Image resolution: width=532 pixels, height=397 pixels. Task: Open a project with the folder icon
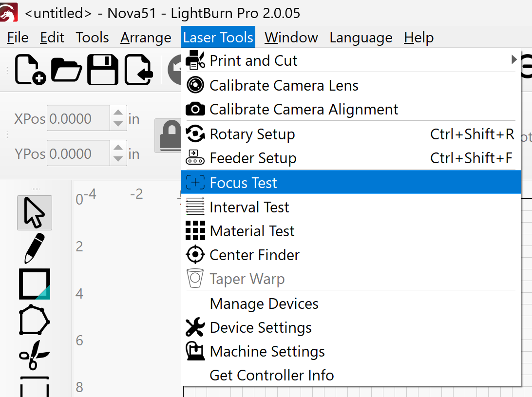(x=67, y=70)
